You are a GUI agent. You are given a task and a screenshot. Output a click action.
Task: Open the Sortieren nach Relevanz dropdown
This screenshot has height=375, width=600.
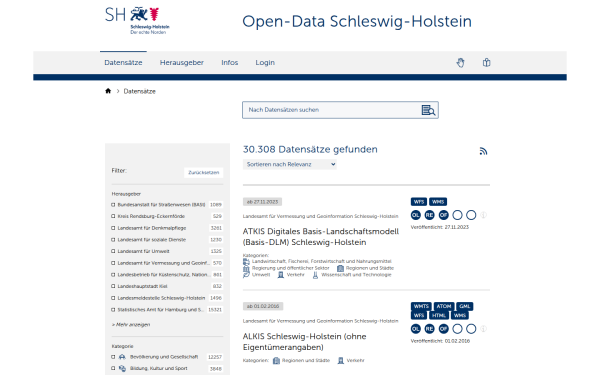289,165
